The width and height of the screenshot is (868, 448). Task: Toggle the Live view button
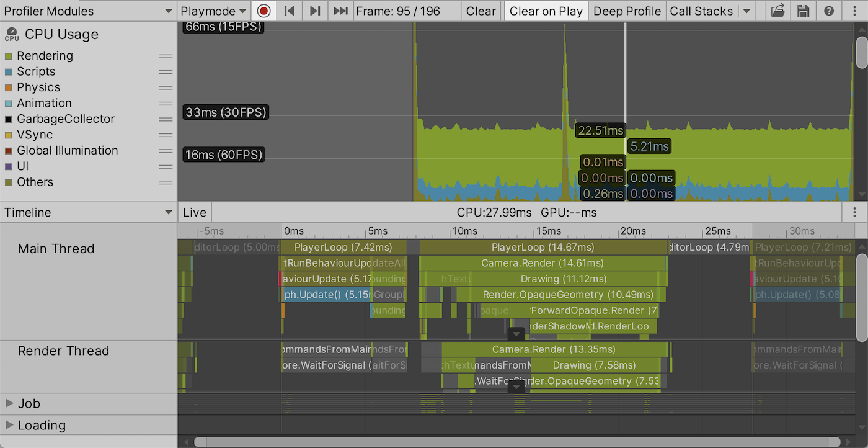(195, 212)
